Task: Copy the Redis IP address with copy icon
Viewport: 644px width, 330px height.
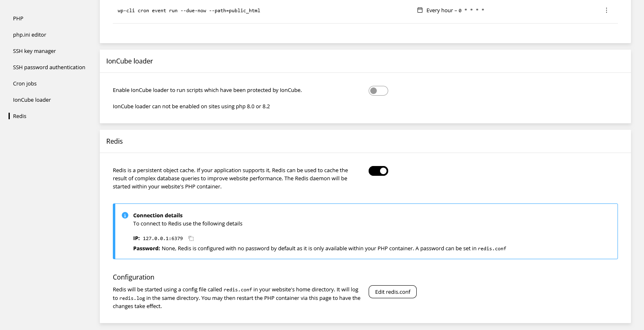Action: tap(191, 238)
